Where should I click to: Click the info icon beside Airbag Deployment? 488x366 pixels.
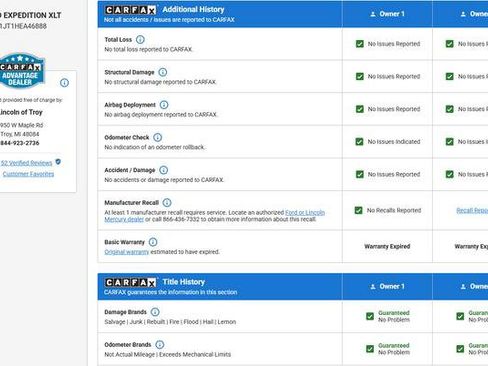point(164,105)
